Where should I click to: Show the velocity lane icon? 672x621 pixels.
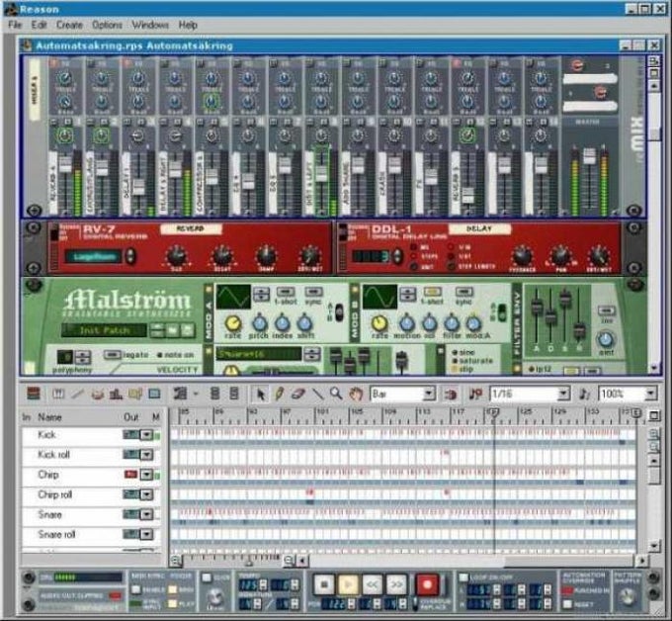pos(117,394)
